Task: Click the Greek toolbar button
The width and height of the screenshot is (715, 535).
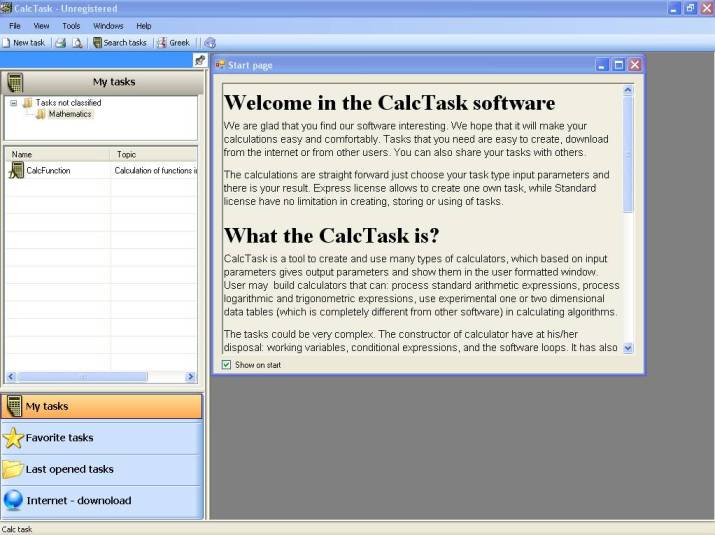Action: pyautogui.click(x=173, y=43)
